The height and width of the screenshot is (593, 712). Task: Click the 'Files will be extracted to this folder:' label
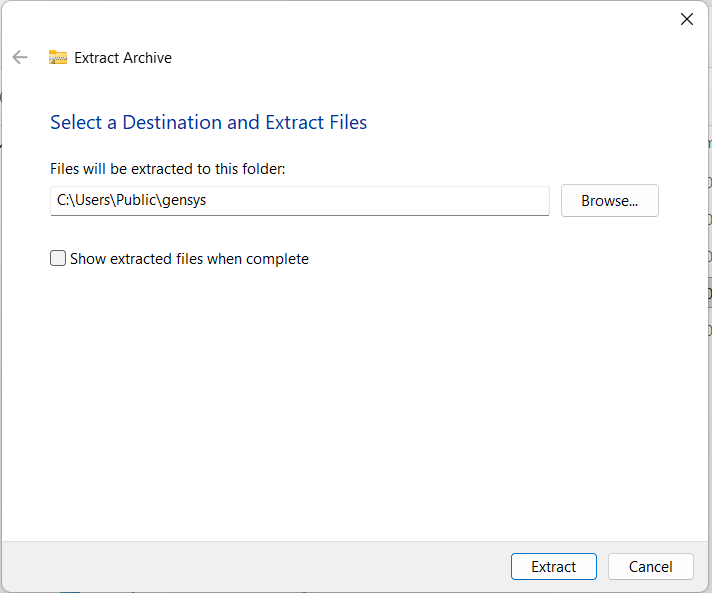coord(168,169)
